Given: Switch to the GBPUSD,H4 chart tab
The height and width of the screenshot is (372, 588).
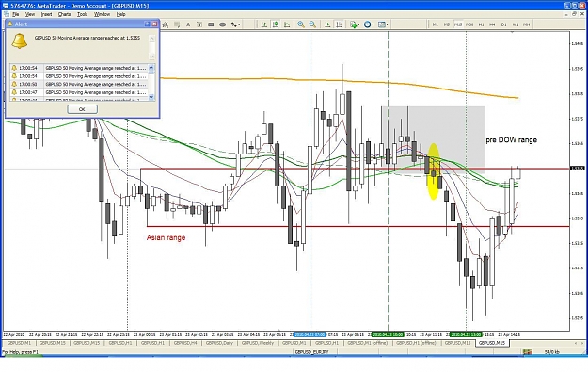Looking at the screenshot, I should (184, 343).
